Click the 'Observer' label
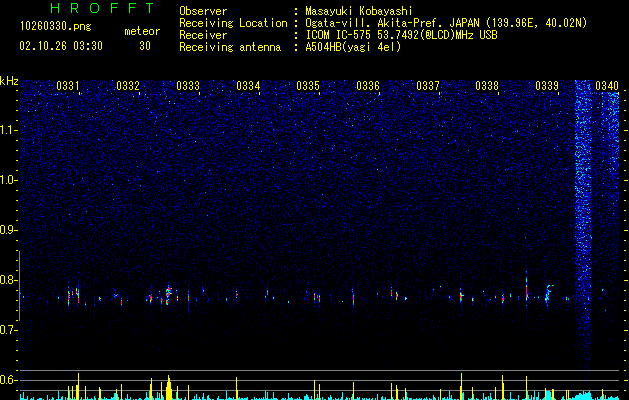Screen dimensions: 629x400 tap(203, 11)
